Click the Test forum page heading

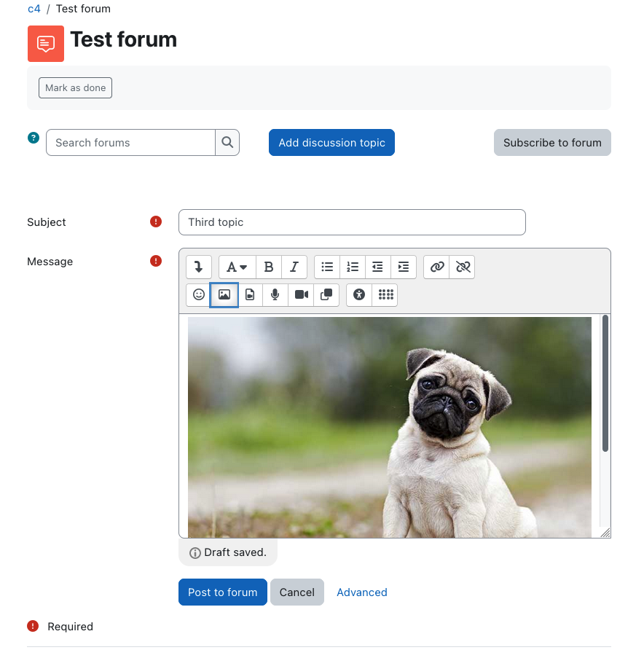coord(124,40)
